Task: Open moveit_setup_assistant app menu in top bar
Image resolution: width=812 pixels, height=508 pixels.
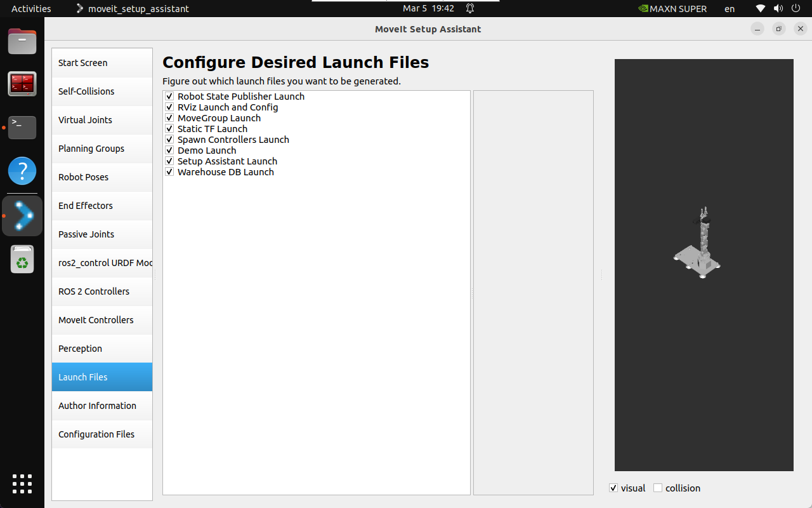Action: click(x=132, y=8)
